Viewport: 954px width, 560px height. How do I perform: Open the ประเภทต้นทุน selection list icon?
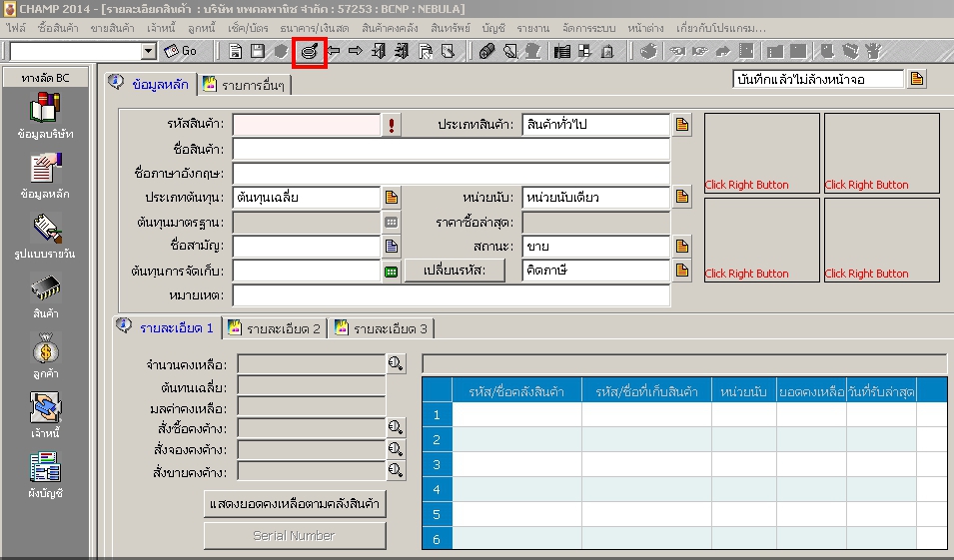tap(392, 198)
